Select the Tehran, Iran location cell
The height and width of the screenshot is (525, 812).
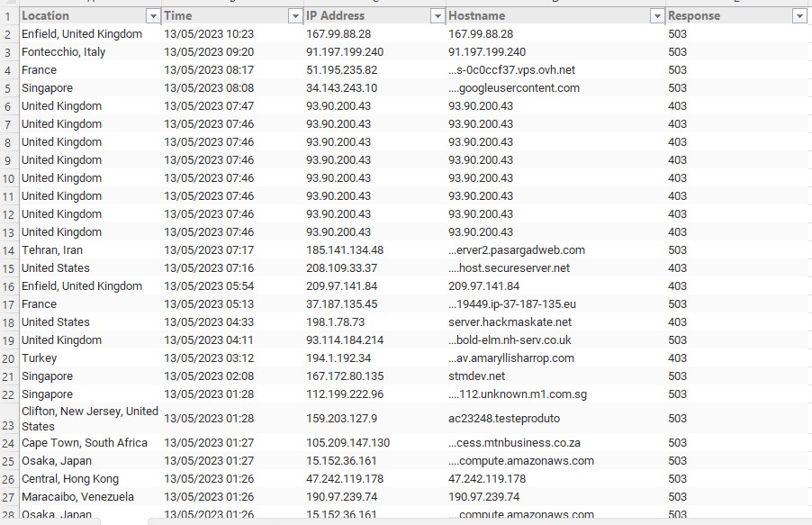(52, 250)
